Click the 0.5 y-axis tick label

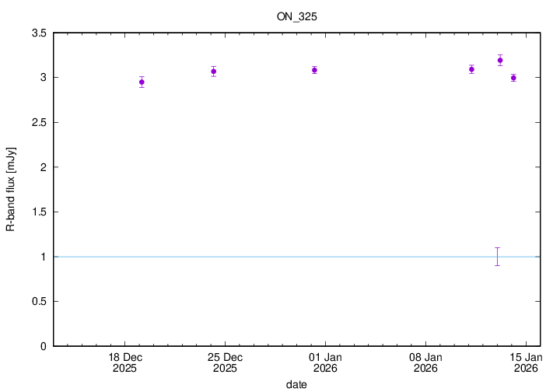(x=39, y=302)
